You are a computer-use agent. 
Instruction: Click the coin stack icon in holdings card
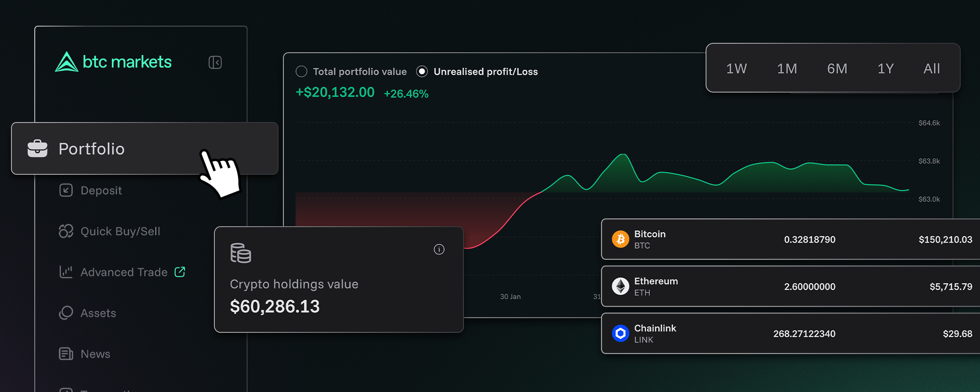coord(241,253)
